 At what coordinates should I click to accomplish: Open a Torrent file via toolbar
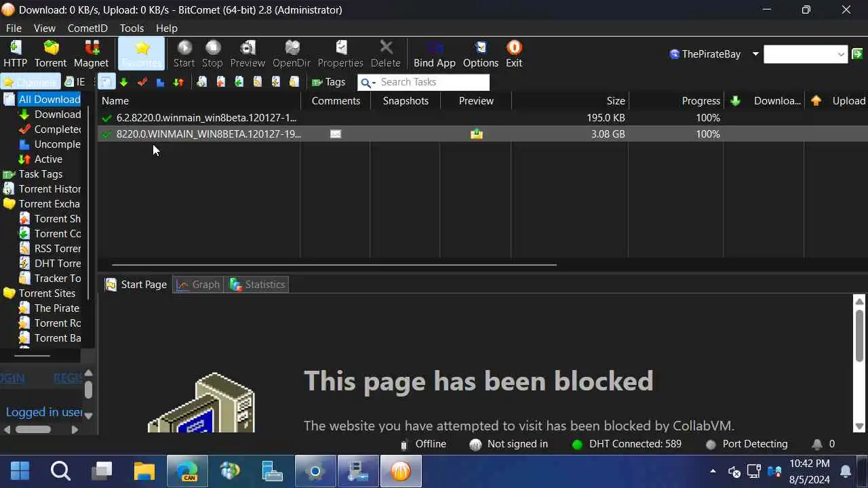click(x=51, y=54)
